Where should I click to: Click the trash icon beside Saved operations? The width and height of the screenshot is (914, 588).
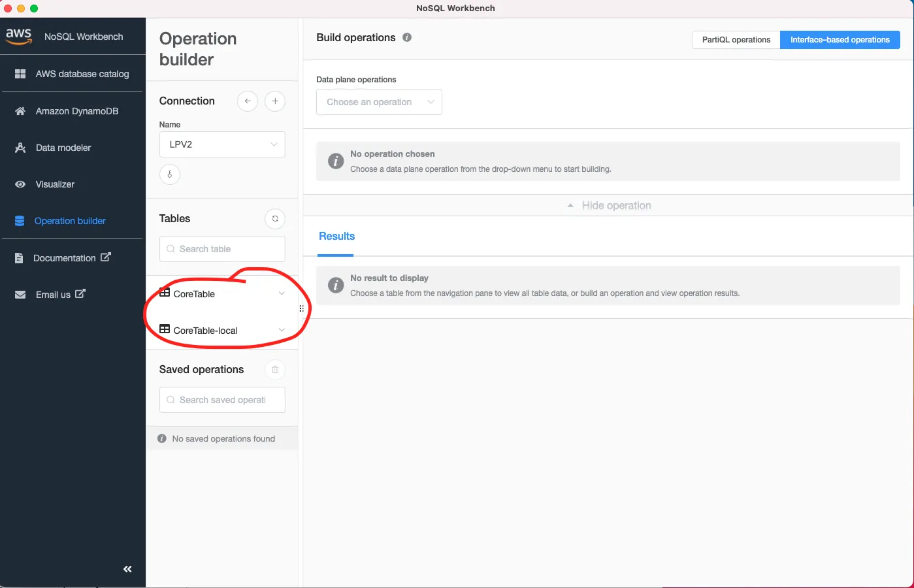tap(275, 370)
